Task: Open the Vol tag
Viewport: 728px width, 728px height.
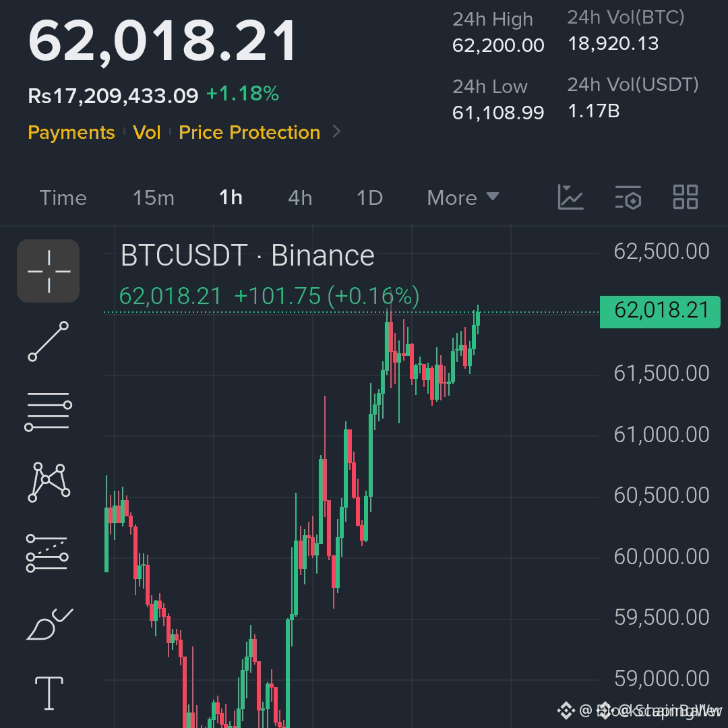Action: coord(147,133)
